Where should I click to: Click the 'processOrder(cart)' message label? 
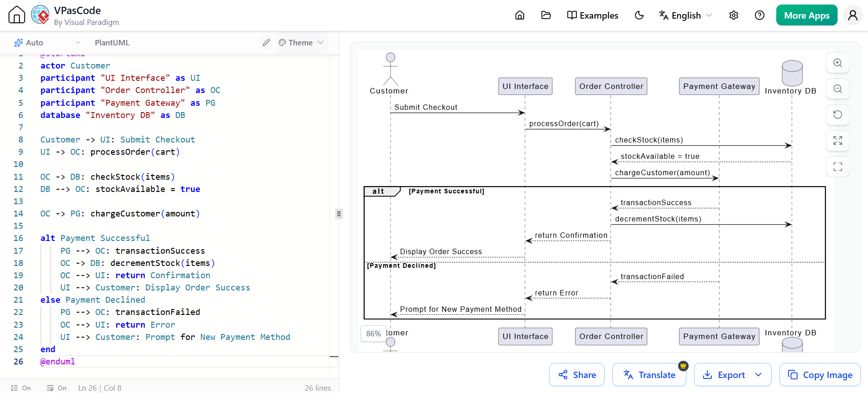point(564,123)
